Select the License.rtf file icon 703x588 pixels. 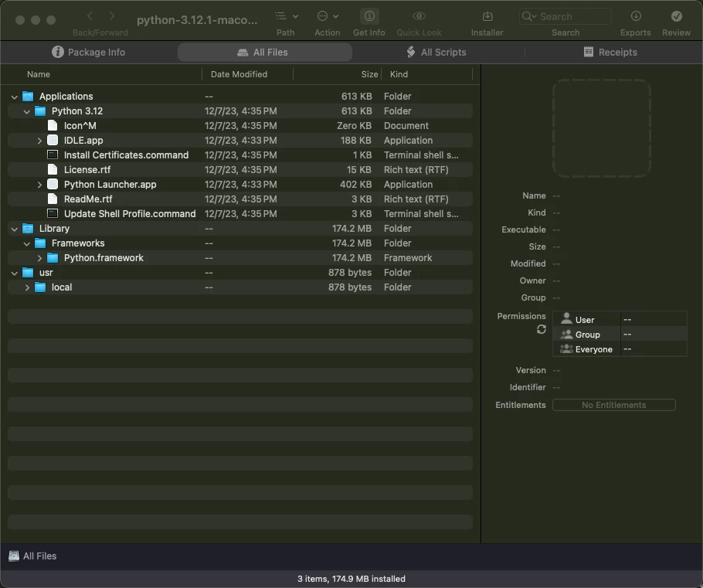coord(53,169)
